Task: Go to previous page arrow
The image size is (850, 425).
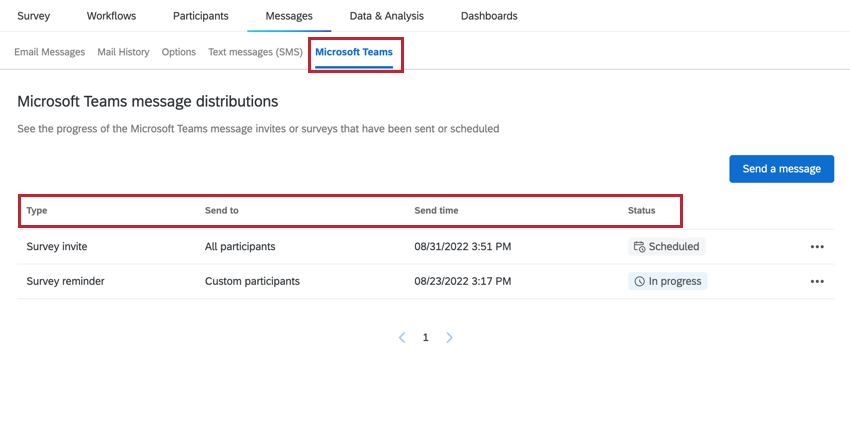Action: pos(402,338)
